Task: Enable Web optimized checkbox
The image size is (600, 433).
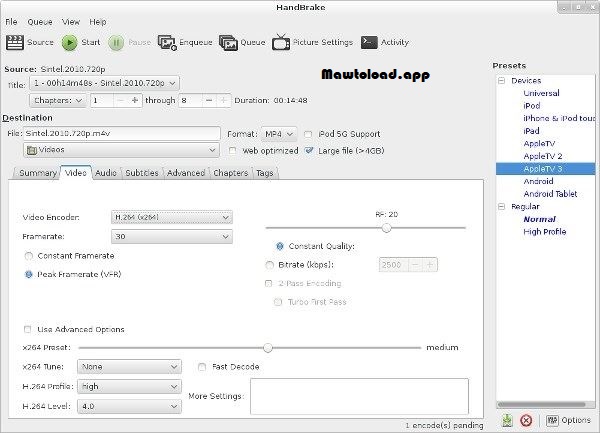Action: pyautogui.click(x=232, y=151)
